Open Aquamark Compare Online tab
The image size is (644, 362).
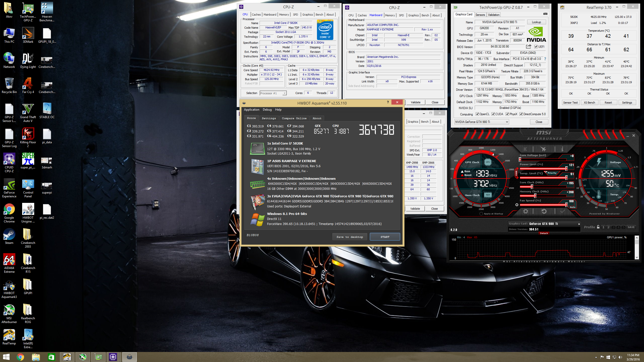coord(294,118)
